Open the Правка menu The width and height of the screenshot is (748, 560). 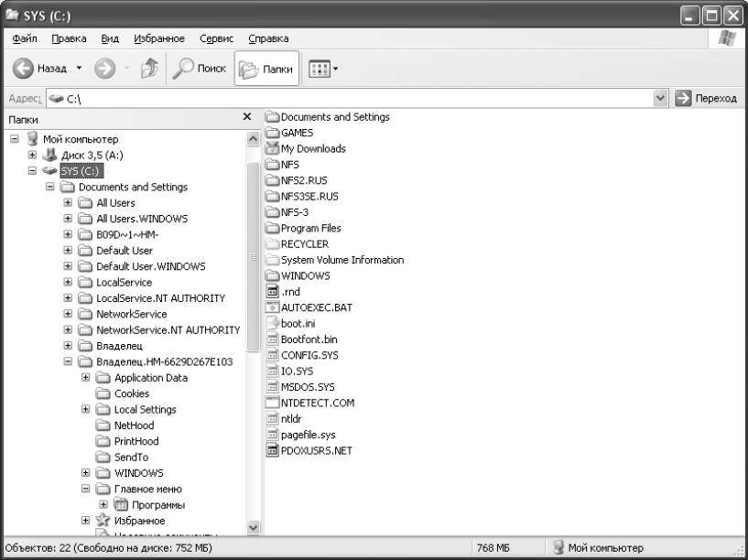coord(69,38)
